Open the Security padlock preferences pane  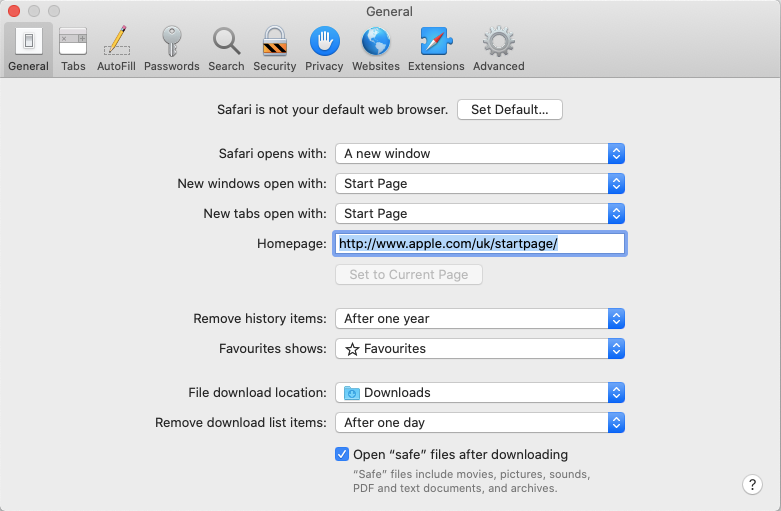(274, 49)
